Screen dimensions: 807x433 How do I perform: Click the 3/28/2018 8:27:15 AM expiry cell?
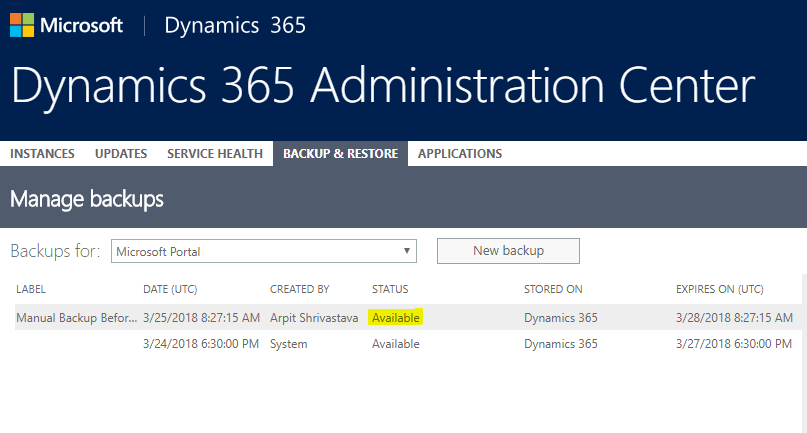tap(734, 318)
